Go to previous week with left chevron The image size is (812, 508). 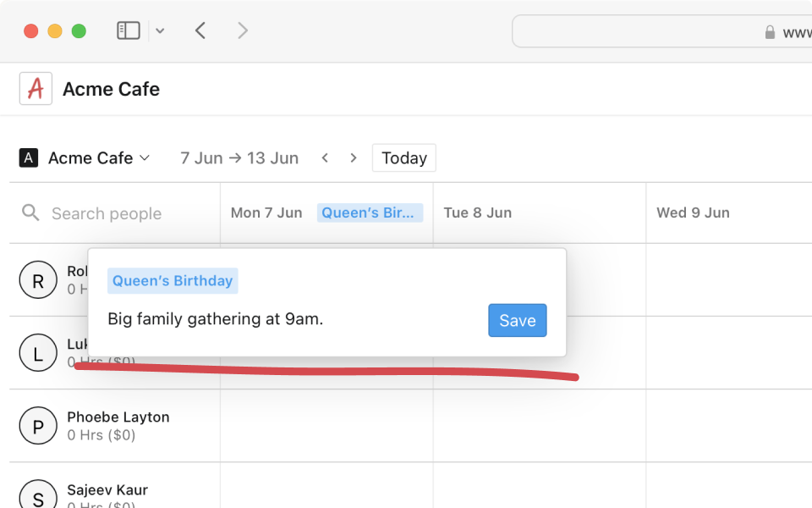tap(326, 157)
